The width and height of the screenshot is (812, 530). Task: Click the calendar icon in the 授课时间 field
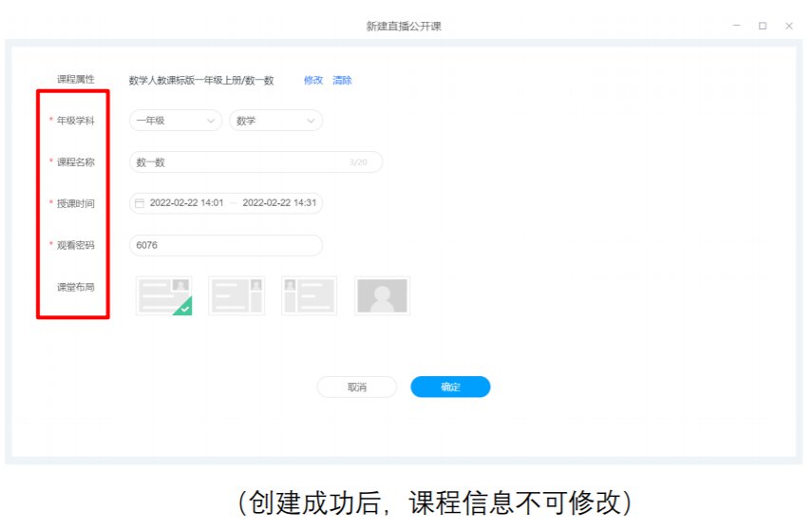point(140,203)
